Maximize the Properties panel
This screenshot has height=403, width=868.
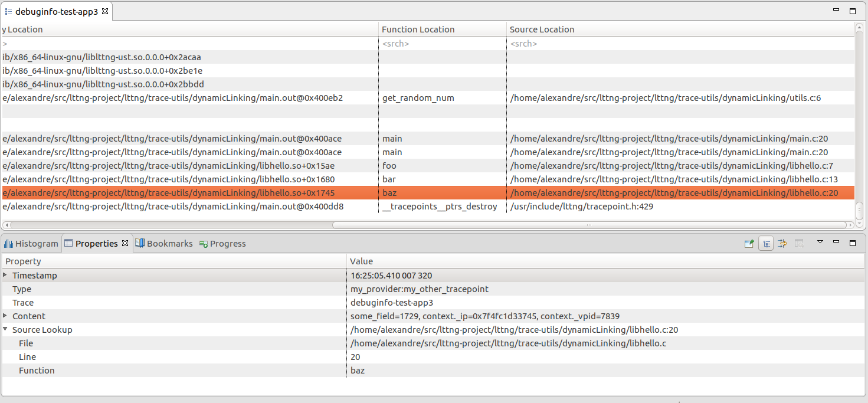click(852, 243)
